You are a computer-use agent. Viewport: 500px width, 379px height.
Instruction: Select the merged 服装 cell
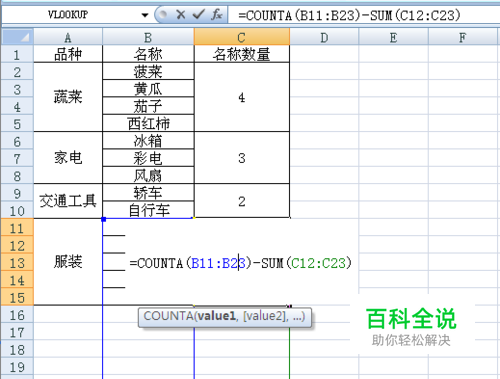[68, 262]
